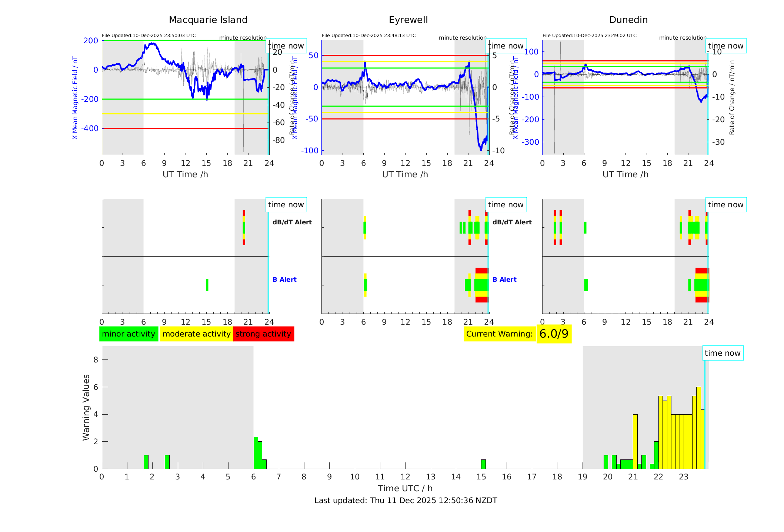The width and height of the screenshot is (784, 532).
Task: Click the Last updated timestamp text
Action: (x=406, y=501)
